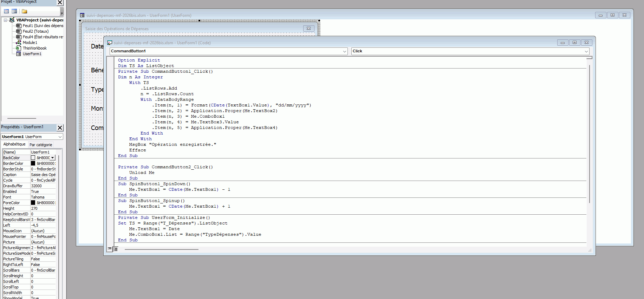Open the UserForm1 object selector in Properties
The image size is (644, 299).
point(60,137)
